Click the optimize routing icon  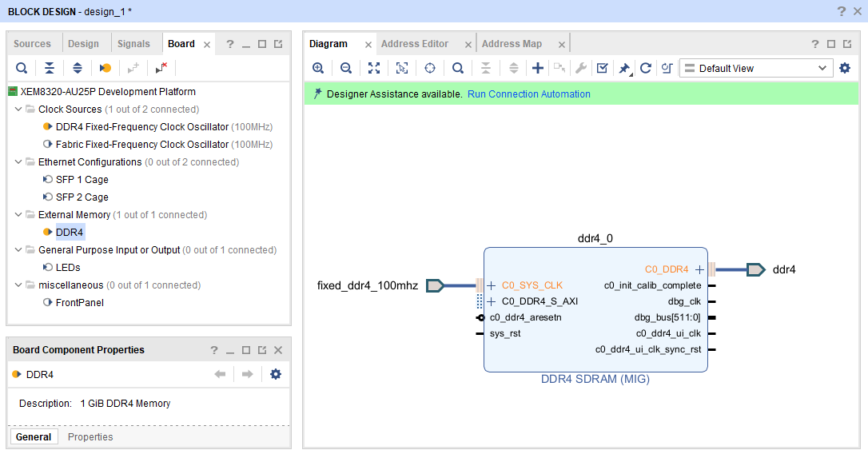667,68
